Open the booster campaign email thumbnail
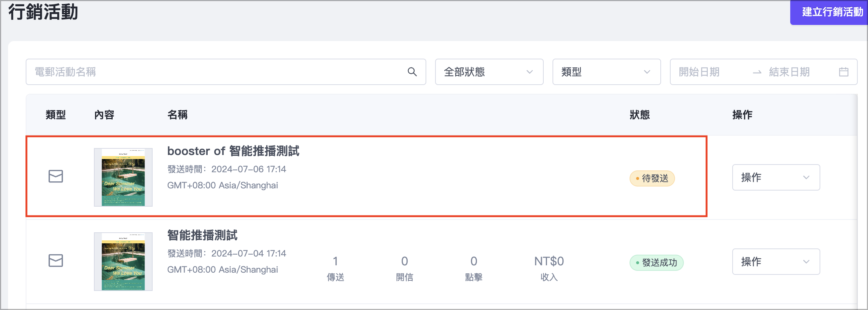 pos(123,177)
